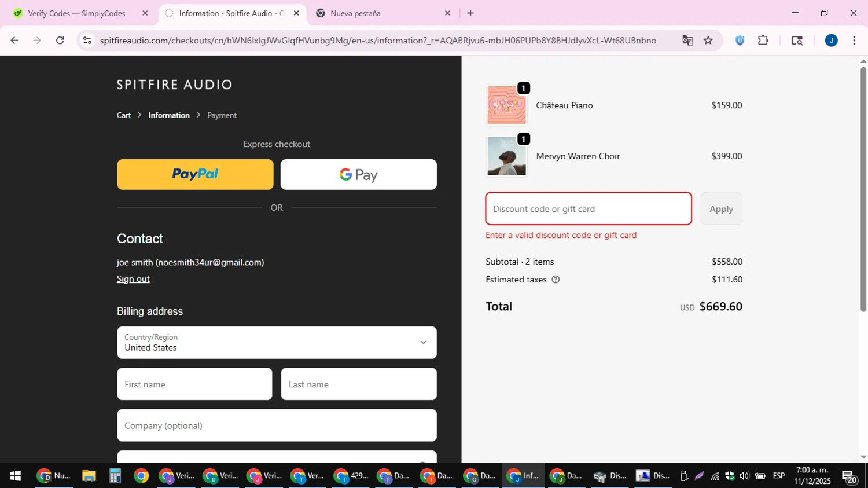This screenshot has width=868, height=488.
Task: Open a new tab with the plus button
Action: [x=470, y=13]
